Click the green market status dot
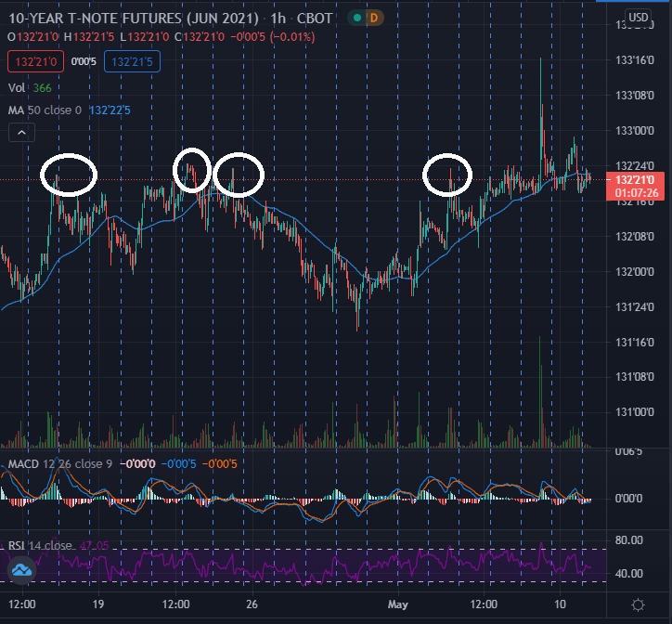 tap(357, 18)
